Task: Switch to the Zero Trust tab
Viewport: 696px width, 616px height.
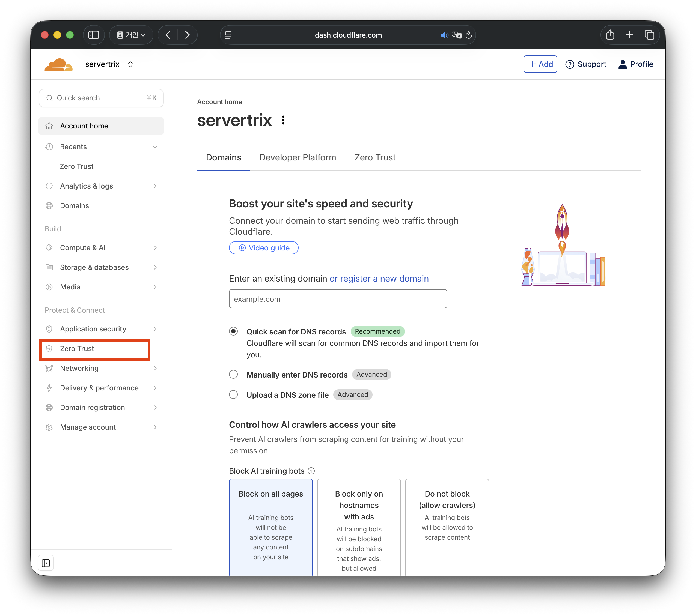Action: tap(375, 158)
